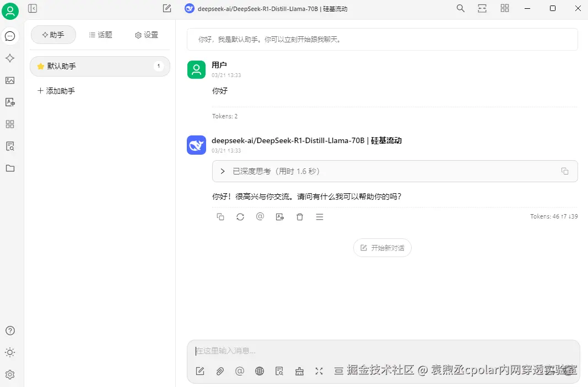Toggle web search globe icon

click(260, 371)
